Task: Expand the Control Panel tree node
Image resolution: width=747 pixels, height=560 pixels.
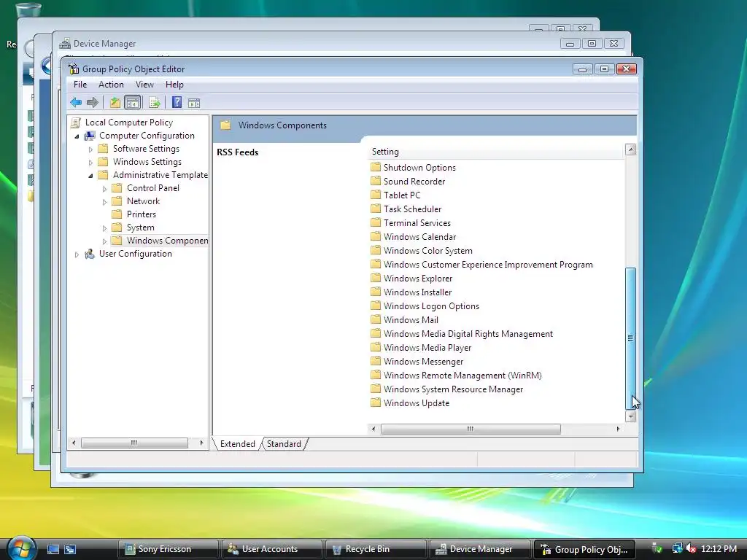Action: pyautogui.click(x=104, y=189)
